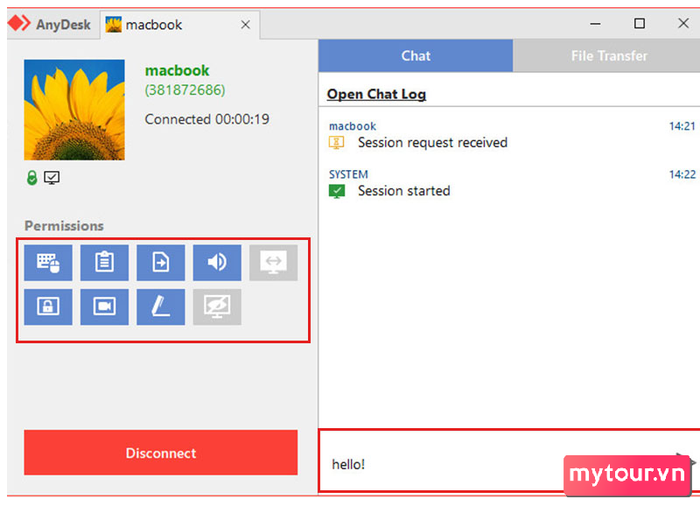Click the sunflower icon in macbook tab

pos(113,25)
